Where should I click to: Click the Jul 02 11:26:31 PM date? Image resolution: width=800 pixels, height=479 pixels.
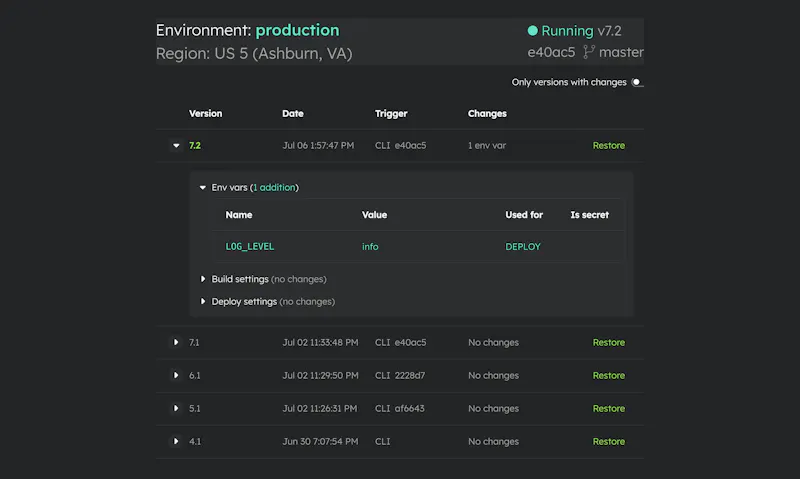pos(320,409)
